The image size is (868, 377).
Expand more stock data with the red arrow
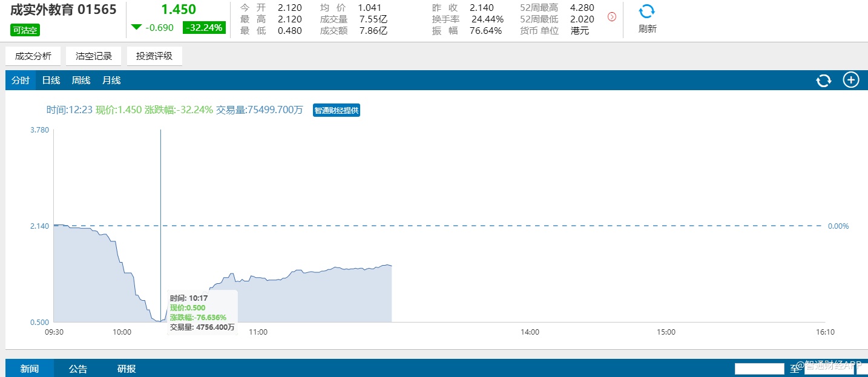pos(612,17)
